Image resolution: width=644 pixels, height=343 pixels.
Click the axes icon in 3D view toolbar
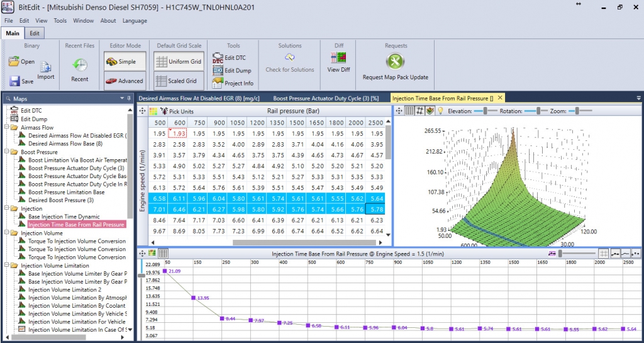[x=419, y=111]
